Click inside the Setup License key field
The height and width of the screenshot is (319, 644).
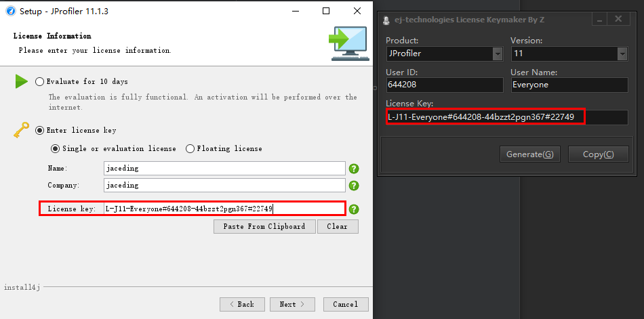[x=224, y=209]
